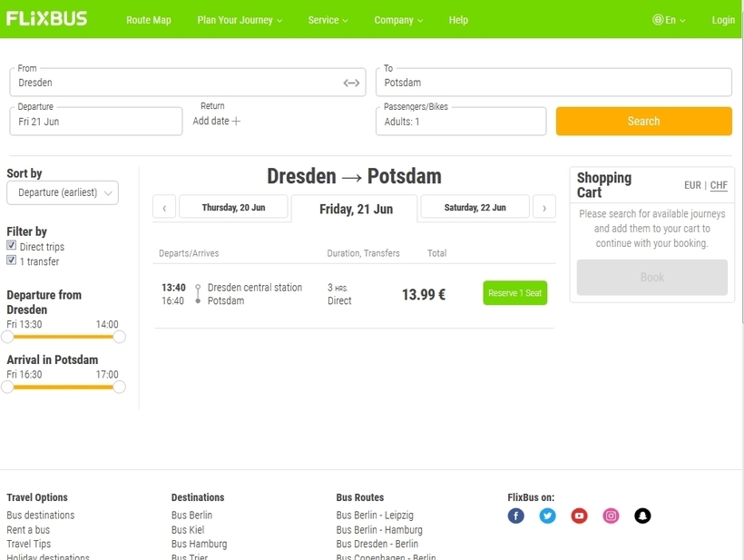Open Bus Kiel destination link
The width and height of the screenshot is (744, 560).
(188, 530)
